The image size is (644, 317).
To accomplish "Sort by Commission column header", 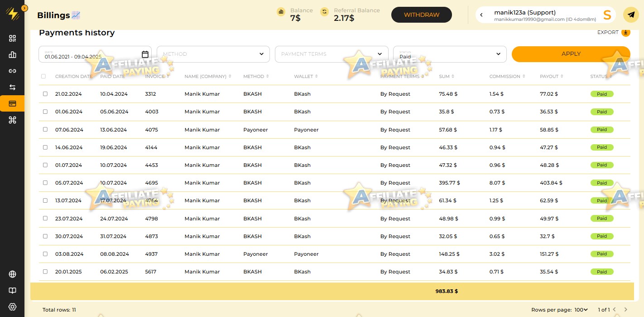I will pyautogui.click(x=507, y=76).
